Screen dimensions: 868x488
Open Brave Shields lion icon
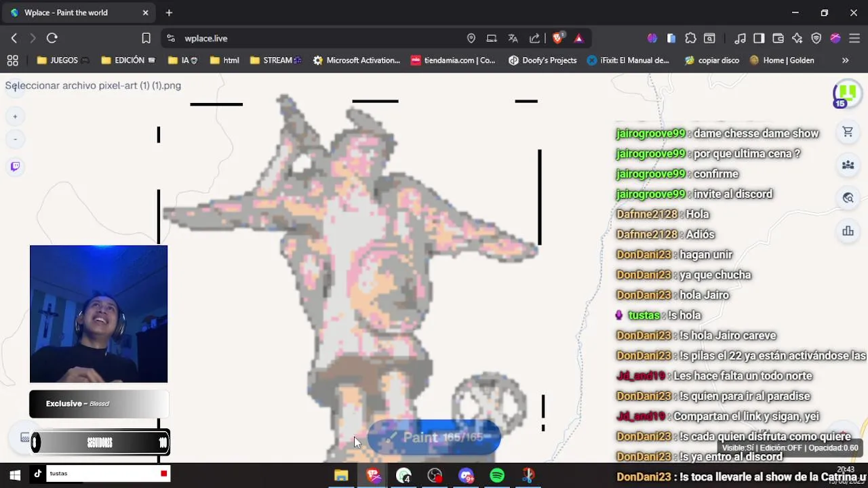557,39
